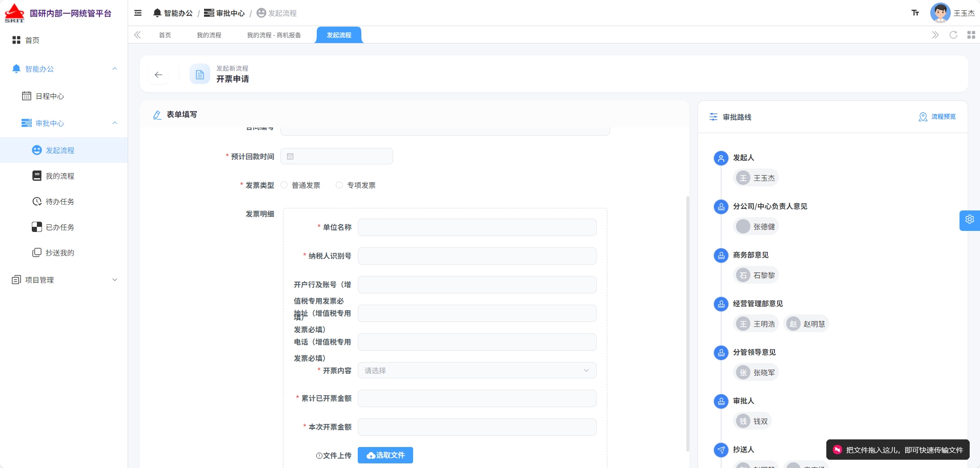Click the 纳税人识别号 input field
The height and width of the screenshot is (468, 980).
click(x=477, y=256)
